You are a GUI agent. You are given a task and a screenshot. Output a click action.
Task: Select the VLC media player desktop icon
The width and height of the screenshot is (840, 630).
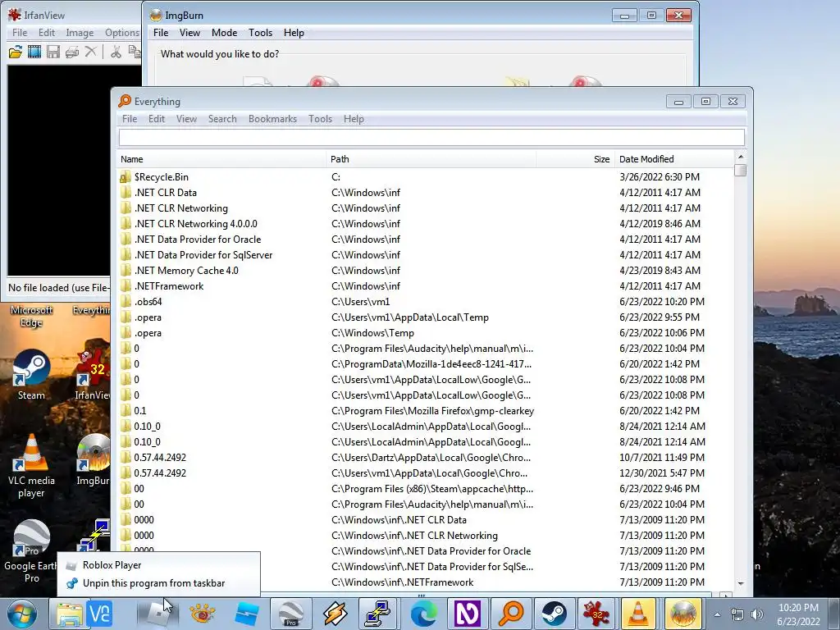click(x=31, y=466)
